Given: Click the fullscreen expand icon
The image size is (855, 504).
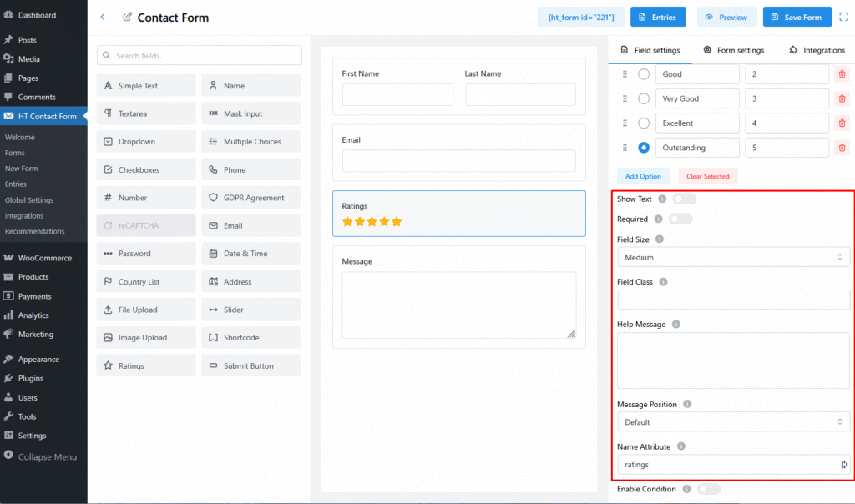Looking at the screenshot, I should click(842, 17).
